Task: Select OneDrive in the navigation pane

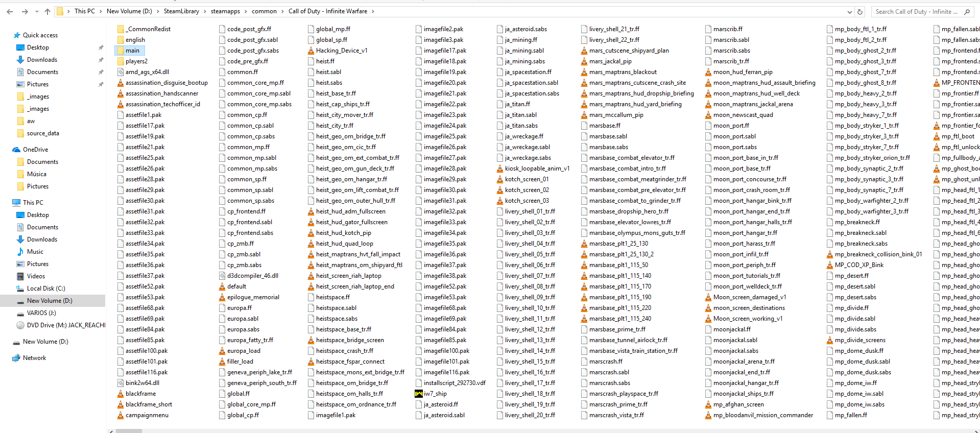Action: [x=35, y=150]
